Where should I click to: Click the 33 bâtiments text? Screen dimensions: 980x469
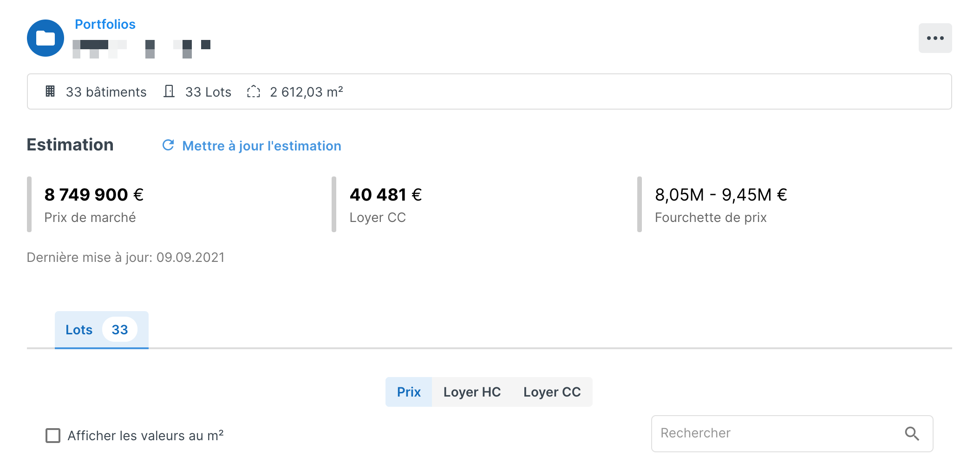tap(106, 92)
